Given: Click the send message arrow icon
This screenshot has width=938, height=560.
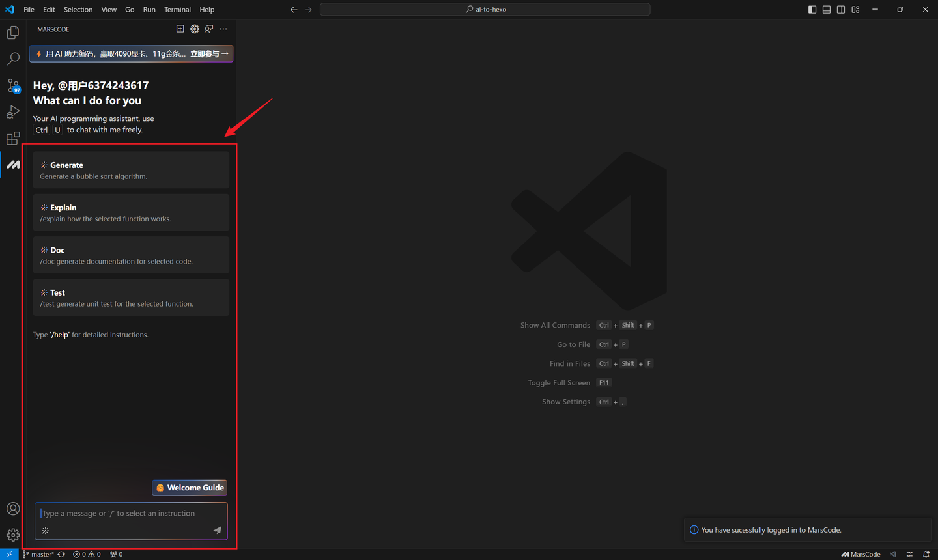Looking at the screenshot, I should pyautogui.click(x=218, y=530).
